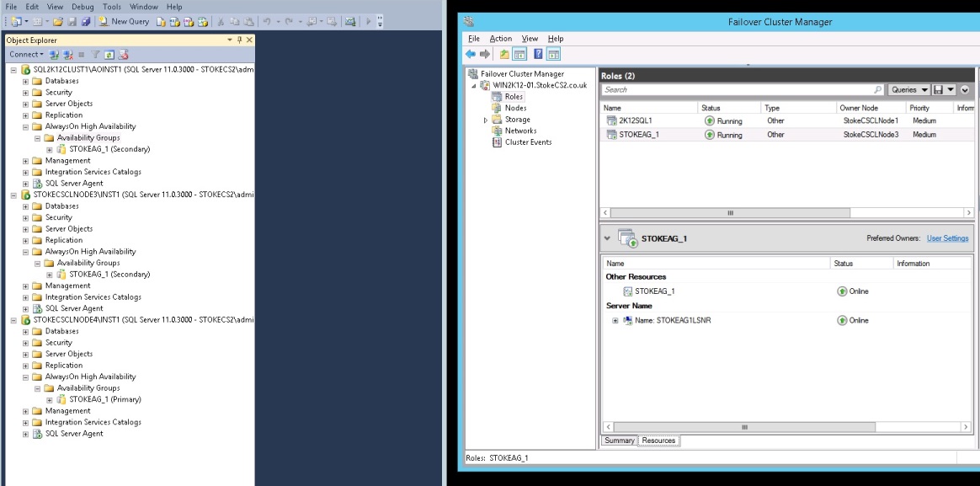
Task: Close the Object Explorer panel
Action: 249,40
